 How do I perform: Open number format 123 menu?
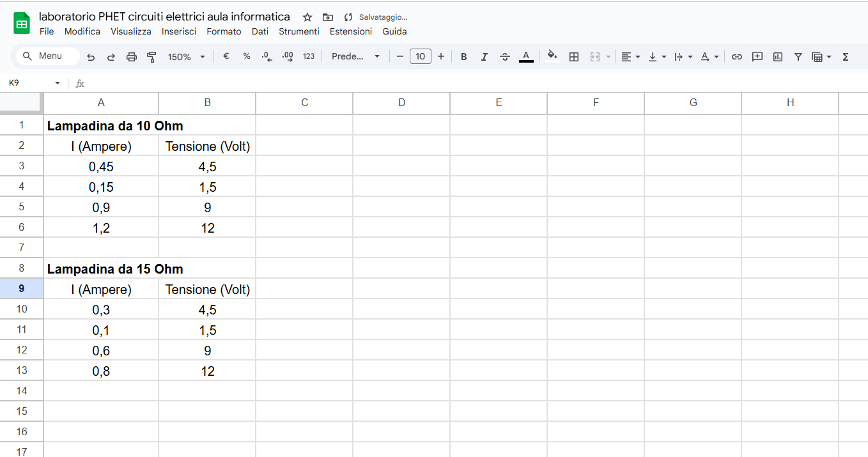(309, 56)
